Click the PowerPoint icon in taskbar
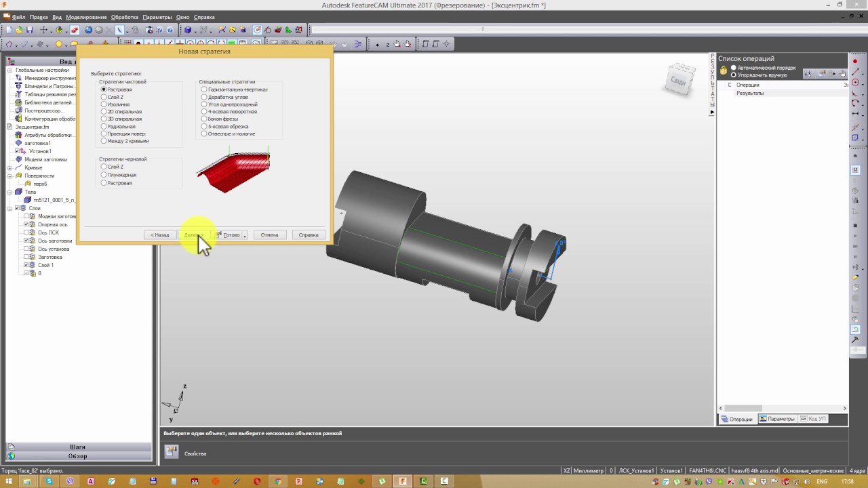Viewport: 868px width, 488px height. [x=298, y=481]
